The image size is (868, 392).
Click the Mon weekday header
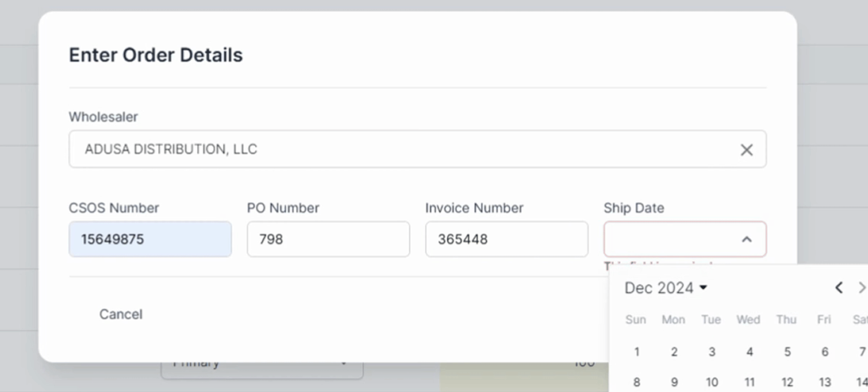(673, 319)
